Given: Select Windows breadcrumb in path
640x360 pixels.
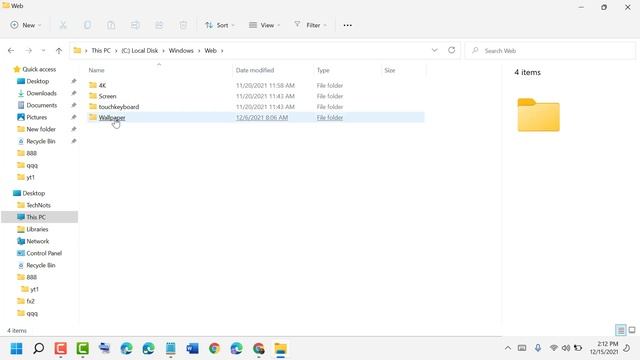Looking at the screenshot, I should click(x=181, y=51).
